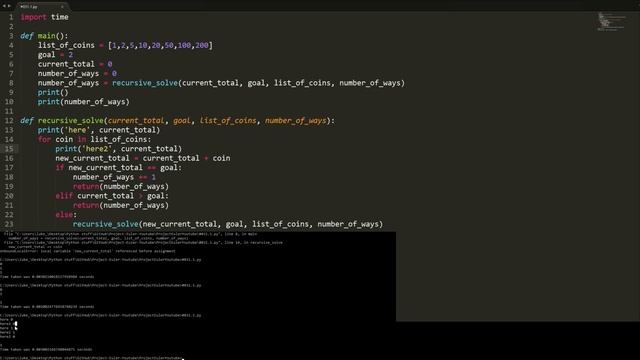Click the next-tab right arrow

click(9, 6)
